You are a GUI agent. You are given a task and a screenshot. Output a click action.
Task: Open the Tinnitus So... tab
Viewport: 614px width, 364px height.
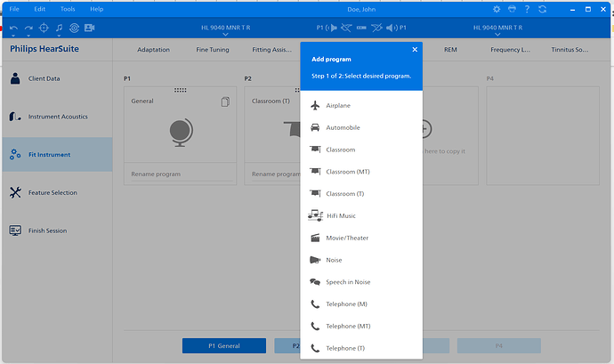[570, 49]
